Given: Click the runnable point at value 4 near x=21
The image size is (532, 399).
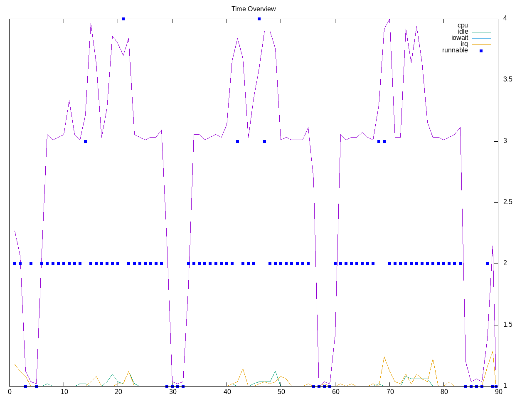Looking at the screenshot, I should [x=123, y=19].
